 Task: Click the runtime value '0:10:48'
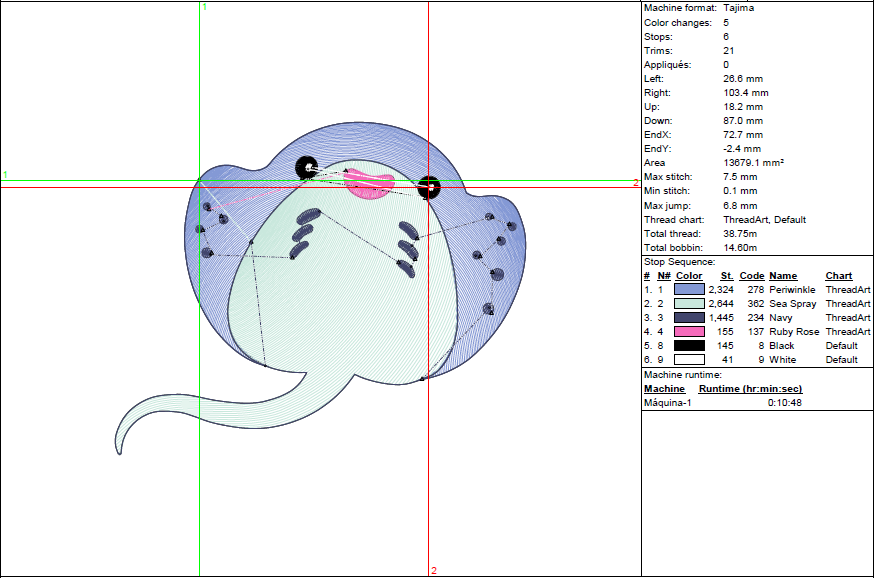784,402
